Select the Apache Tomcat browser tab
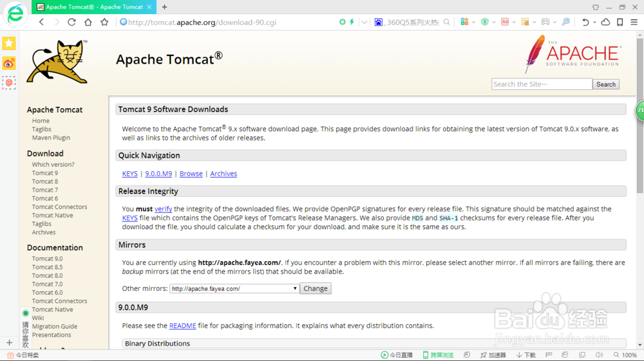This screenshot has height=361, width=644. [93, 7]
